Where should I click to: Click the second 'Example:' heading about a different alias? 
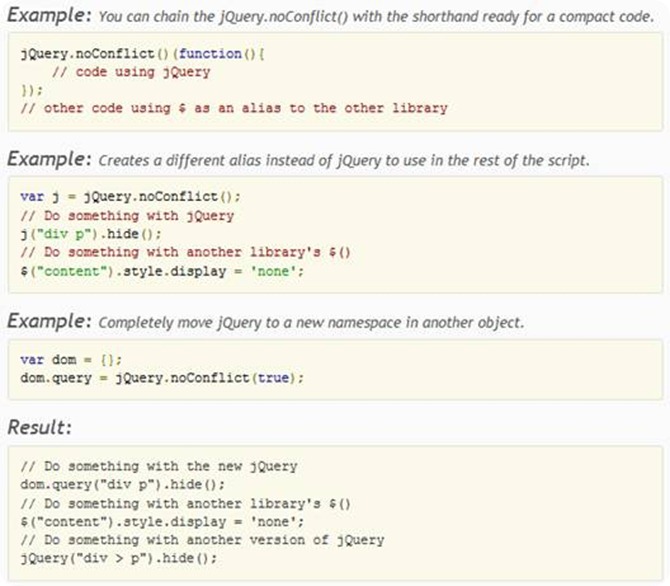(50, 159)
